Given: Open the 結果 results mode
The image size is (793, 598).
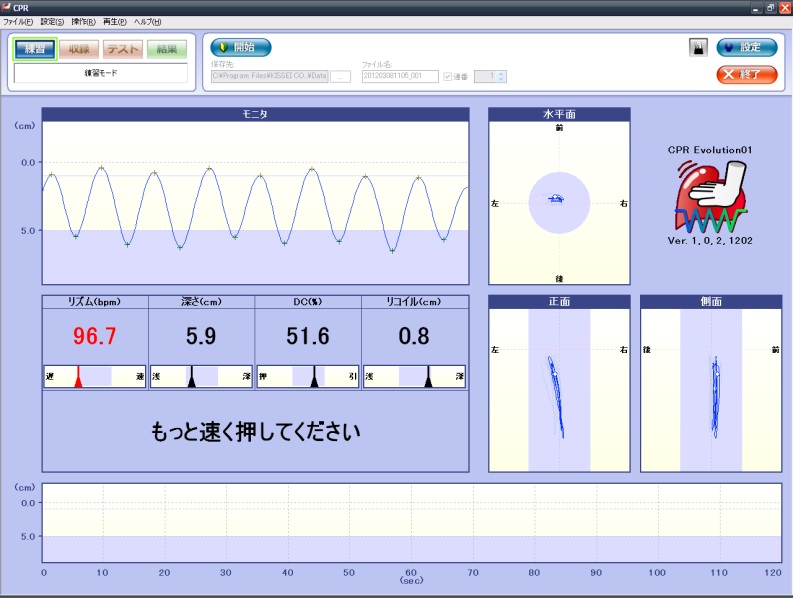Looking at the screenshot, I should click(166, 49).
